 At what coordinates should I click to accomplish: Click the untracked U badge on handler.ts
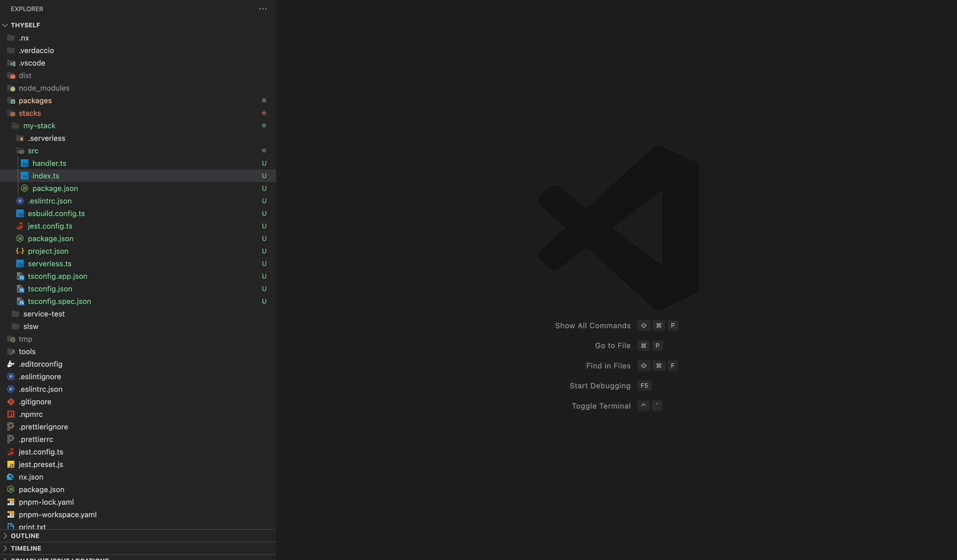264,164
